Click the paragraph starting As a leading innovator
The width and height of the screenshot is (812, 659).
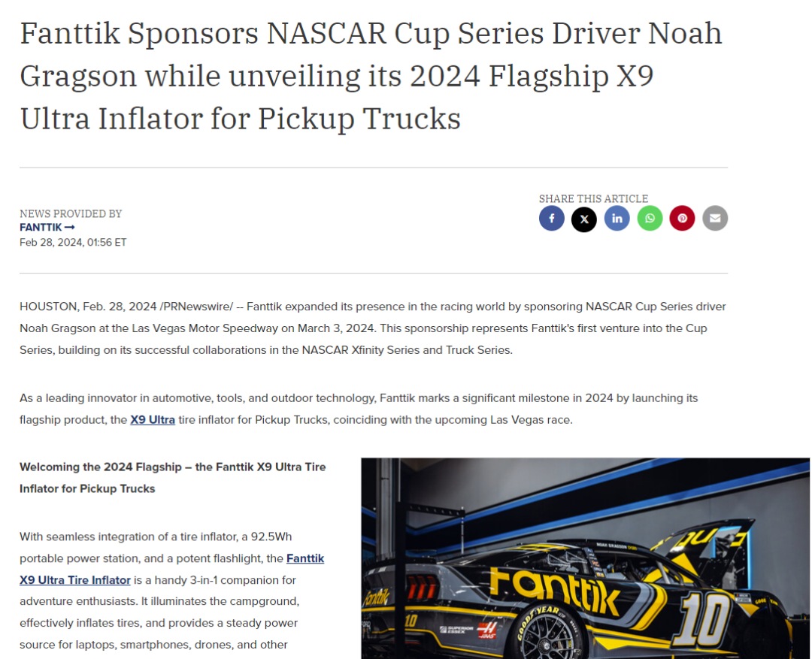click(359, 409)
